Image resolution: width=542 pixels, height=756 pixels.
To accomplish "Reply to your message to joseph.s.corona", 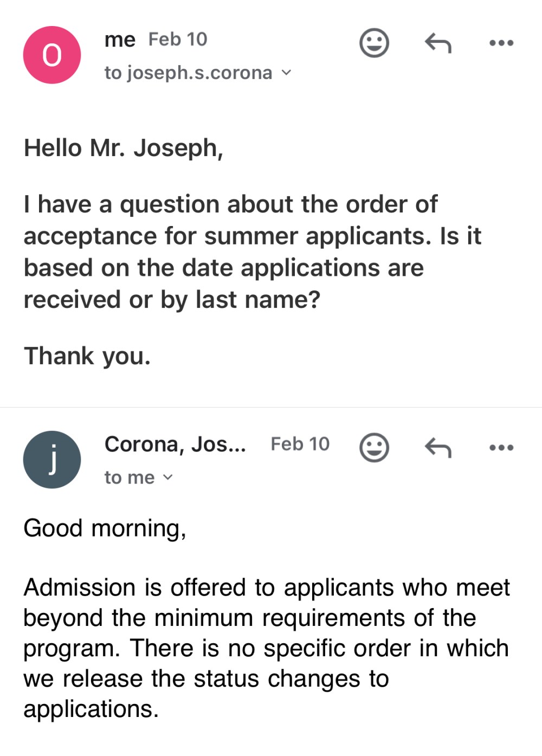I will click(438, 43).
